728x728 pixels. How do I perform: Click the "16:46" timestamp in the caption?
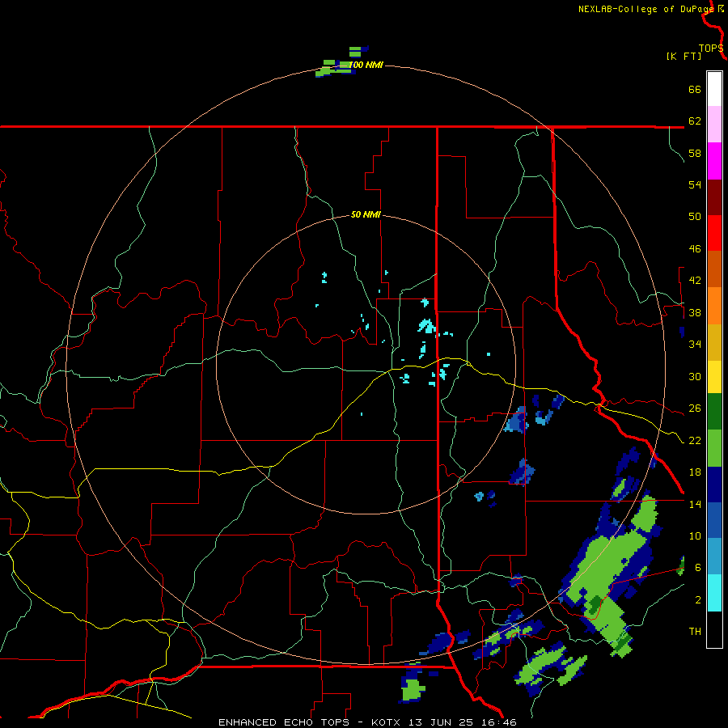[499, 722]
